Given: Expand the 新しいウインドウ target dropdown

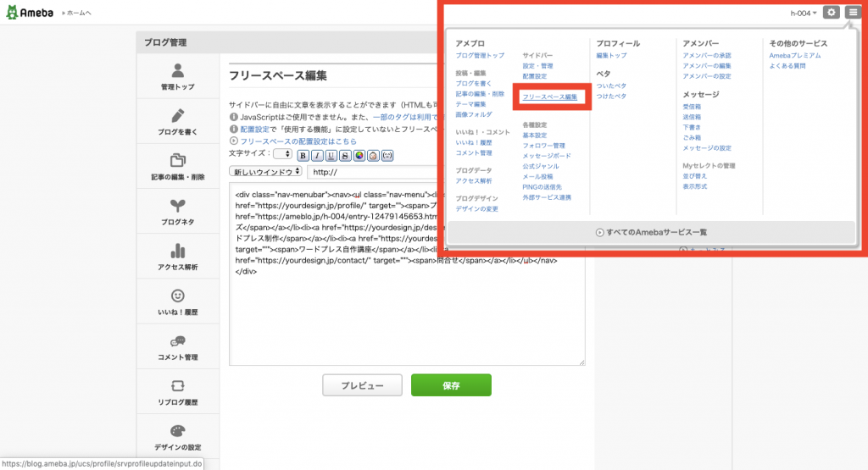Looking at the screenshot, I should tap(266, 172).
